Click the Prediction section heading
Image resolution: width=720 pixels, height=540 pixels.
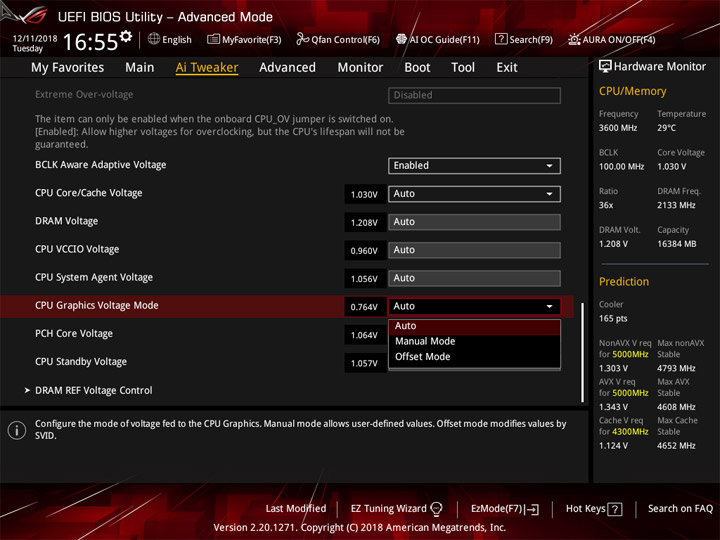(624, 281)
